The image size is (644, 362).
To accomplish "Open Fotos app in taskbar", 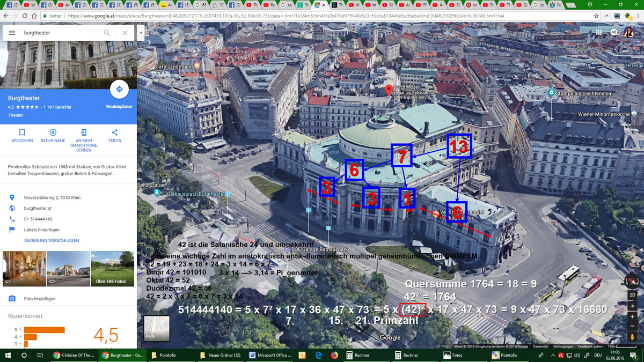I will point(452,356).
